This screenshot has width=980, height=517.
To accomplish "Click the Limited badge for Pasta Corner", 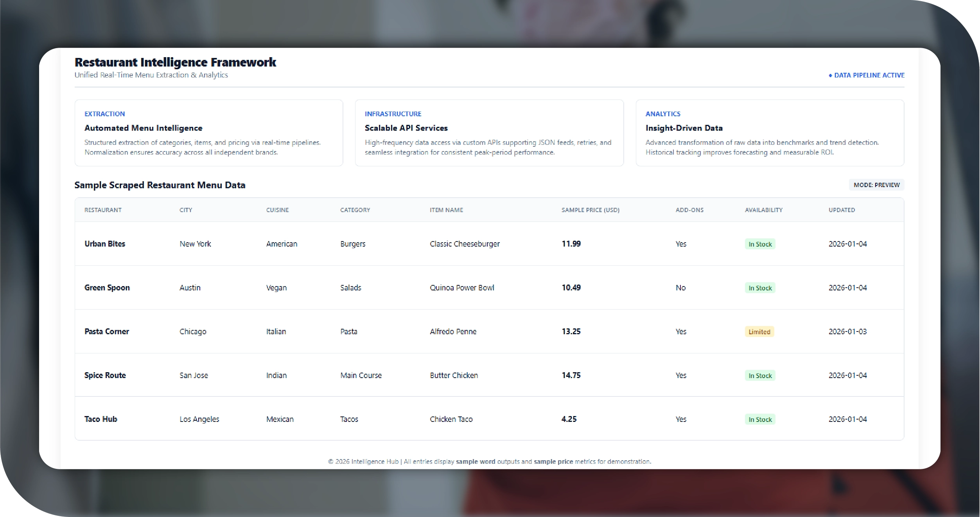I will click(x=759, y=332).
